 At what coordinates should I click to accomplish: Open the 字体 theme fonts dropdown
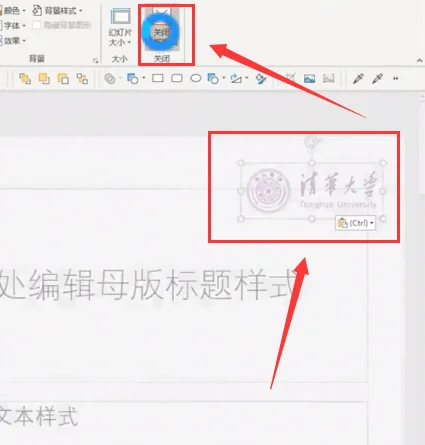(12, 25)
